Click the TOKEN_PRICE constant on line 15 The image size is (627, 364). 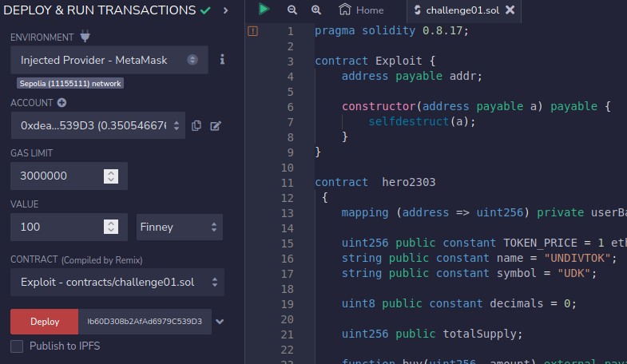(540, 243)
